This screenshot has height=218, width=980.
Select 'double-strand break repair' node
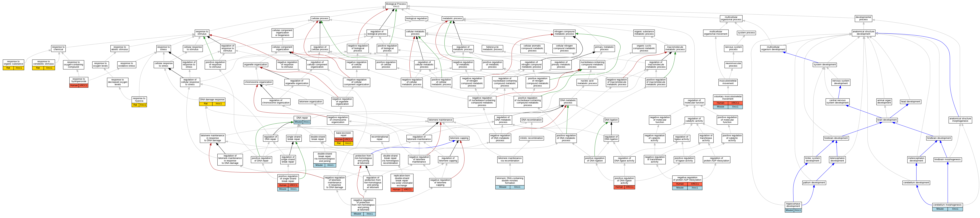[x=318, y=138]
